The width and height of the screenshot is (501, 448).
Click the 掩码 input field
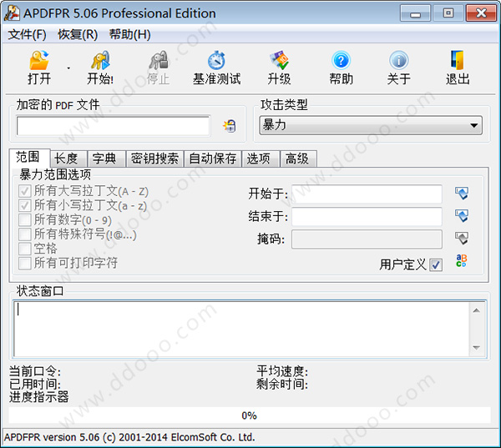[x=367, y=239]
